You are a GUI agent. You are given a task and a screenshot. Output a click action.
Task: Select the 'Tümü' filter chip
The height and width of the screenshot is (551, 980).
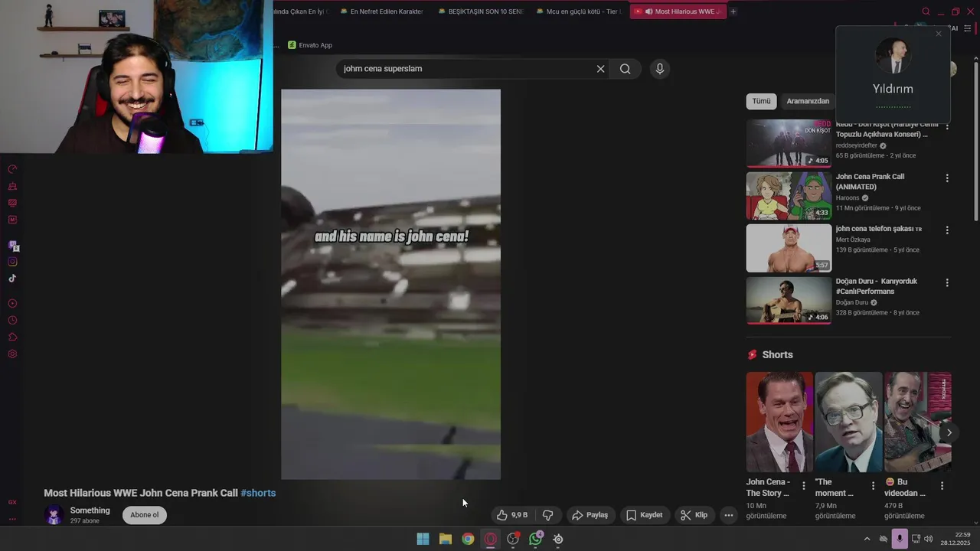pyautogui.click(x=761, y=101)
